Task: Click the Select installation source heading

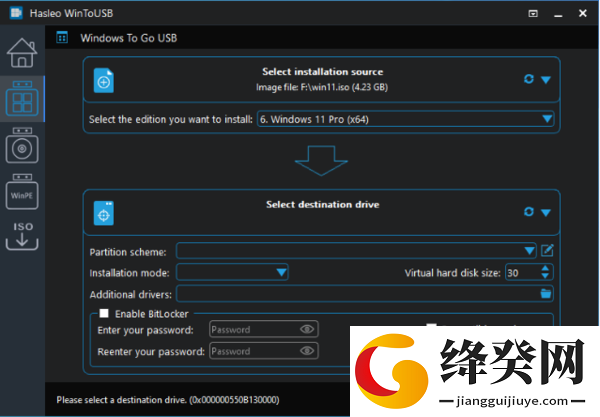Action: 323,72
